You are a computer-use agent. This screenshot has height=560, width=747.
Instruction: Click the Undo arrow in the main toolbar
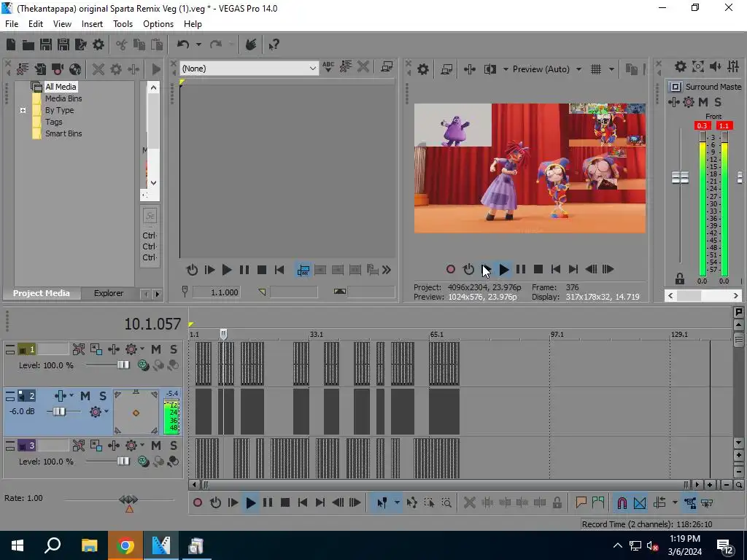click(183, 44)
